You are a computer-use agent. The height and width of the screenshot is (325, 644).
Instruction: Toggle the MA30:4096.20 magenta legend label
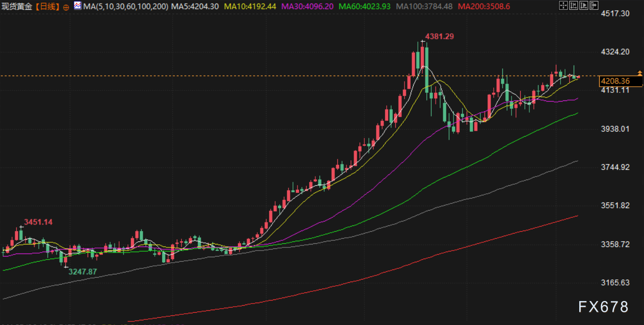coord(308,7)
